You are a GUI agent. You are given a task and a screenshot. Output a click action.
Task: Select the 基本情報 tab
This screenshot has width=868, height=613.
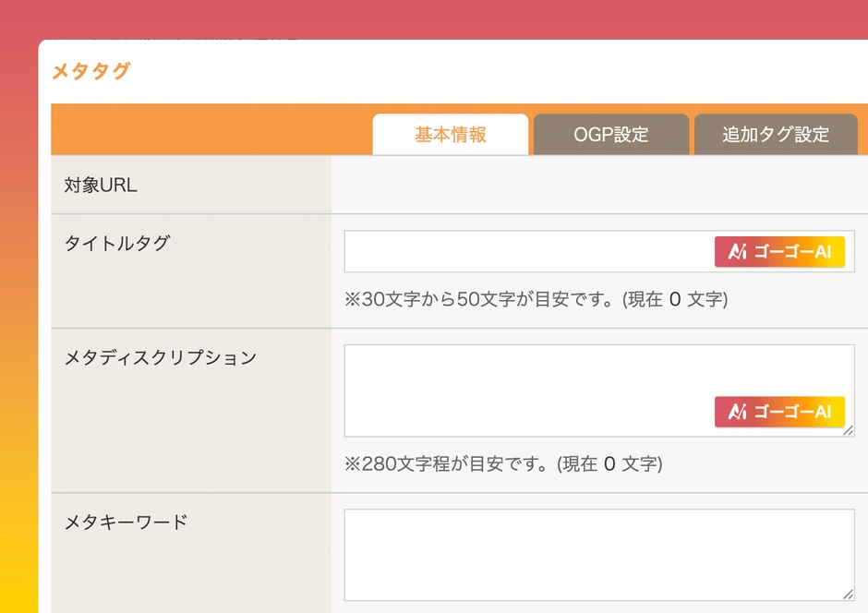pyautogui.click(x=450, y=134)
